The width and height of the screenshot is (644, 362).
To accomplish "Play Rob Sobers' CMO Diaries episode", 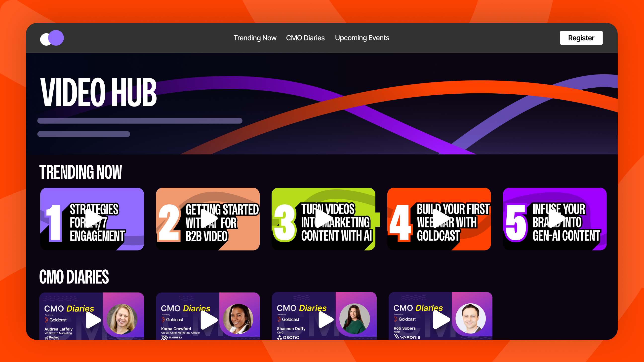I will click(441, 320).
